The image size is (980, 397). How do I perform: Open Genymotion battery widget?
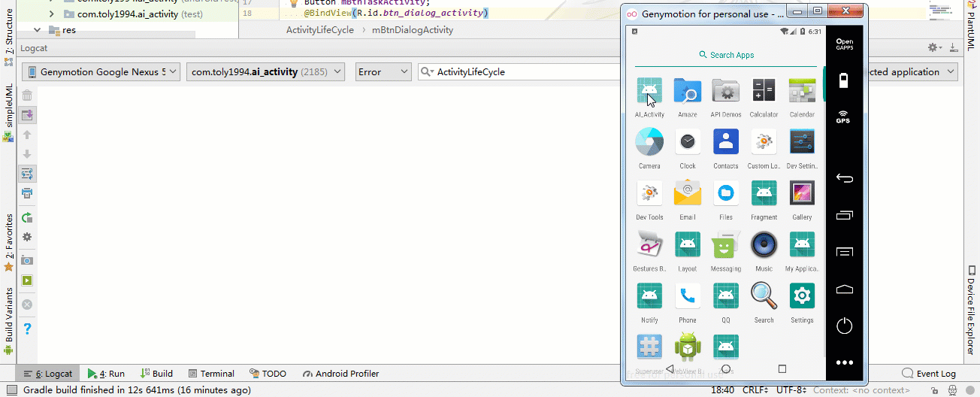843,80
